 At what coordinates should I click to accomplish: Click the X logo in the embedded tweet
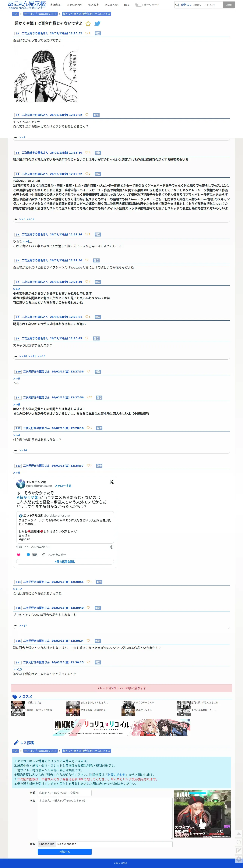pyautogui.click(x=111, y=482)
